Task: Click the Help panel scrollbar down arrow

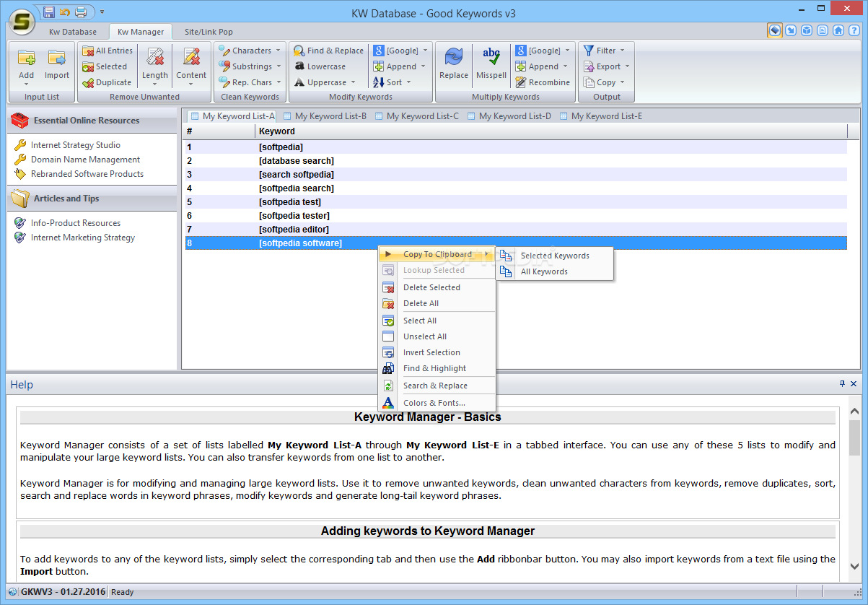Action: [x=854, y=566]
